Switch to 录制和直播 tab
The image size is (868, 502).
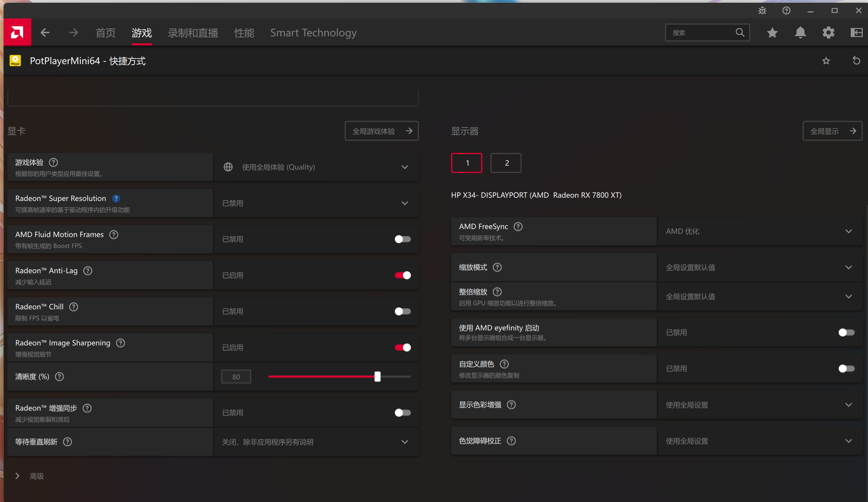coord(193,33)
